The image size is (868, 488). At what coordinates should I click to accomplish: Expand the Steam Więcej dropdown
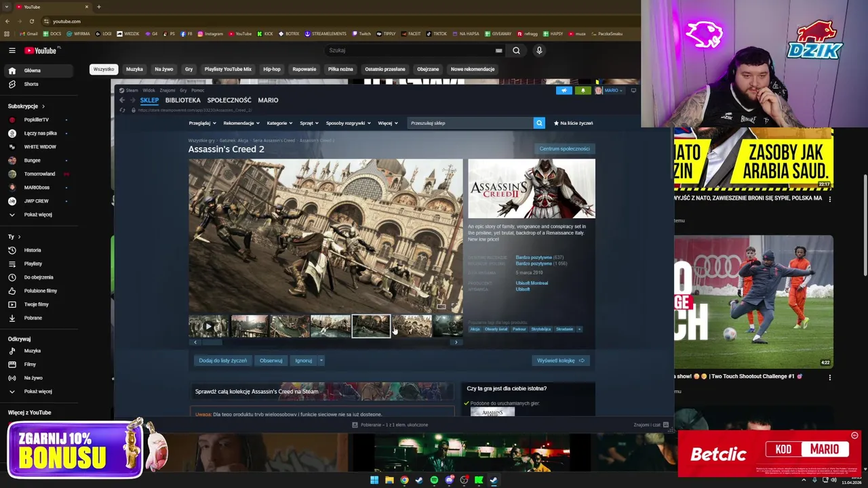(387, 123)
